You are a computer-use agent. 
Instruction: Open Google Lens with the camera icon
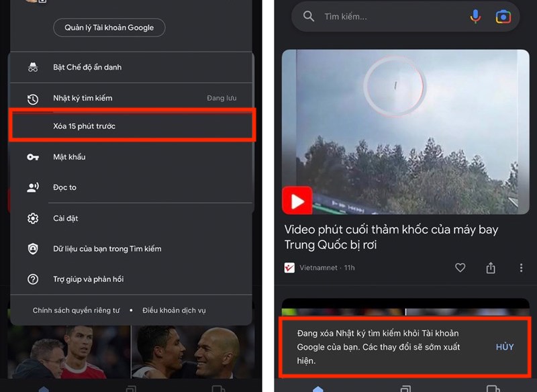[x=503, y=16]
